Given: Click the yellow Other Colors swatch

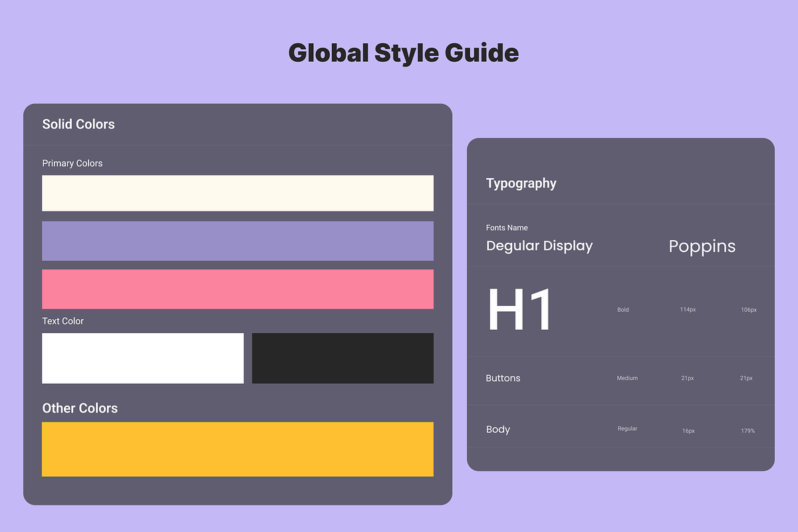Looking at the screenshot, I should pyautogui.click(x=237, y=449).
